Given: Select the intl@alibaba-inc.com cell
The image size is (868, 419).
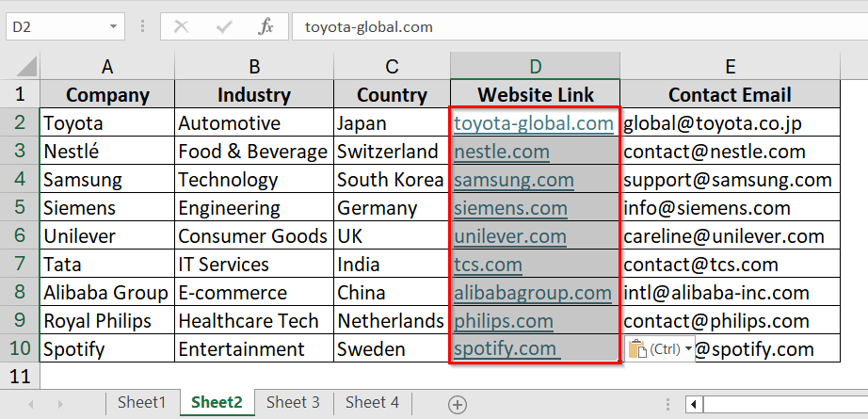Looking at the screenshot, I should click(731, 292).
